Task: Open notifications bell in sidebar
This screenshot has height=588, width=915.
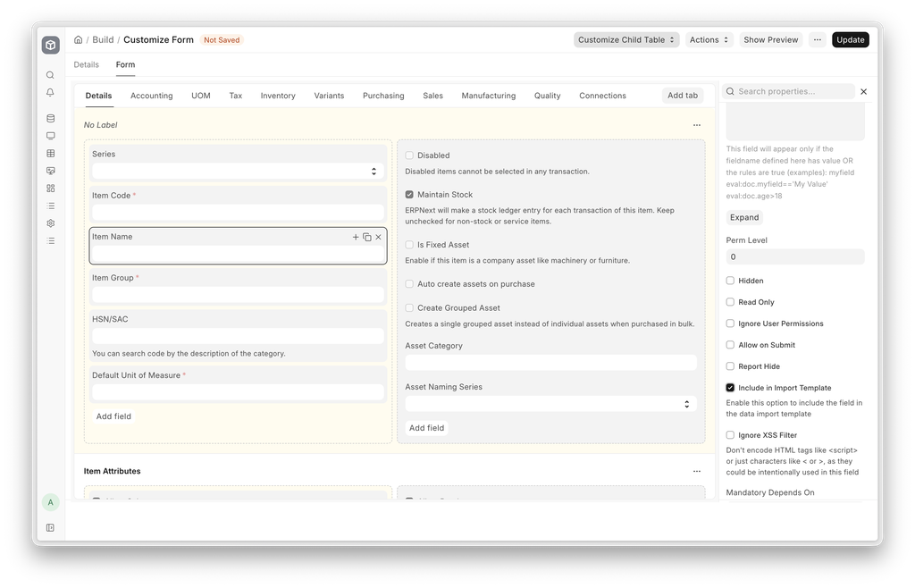Action: [51, 92]
